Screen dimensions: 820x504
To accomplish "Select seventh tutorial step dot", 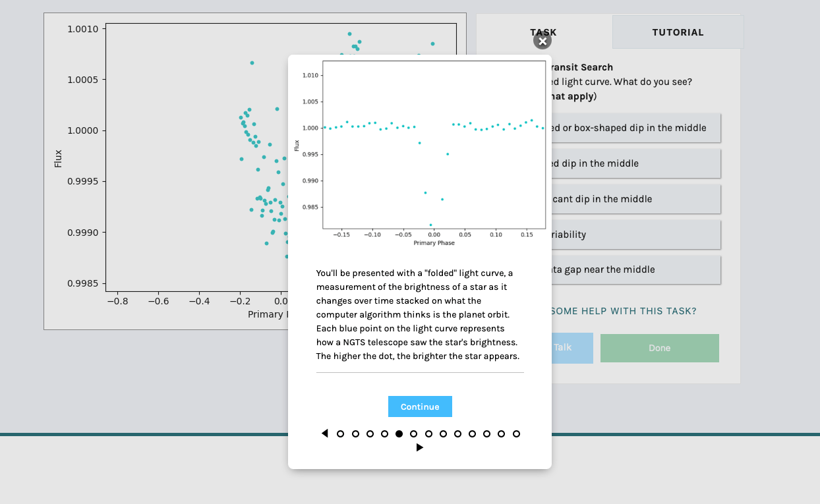I will 428,434.
